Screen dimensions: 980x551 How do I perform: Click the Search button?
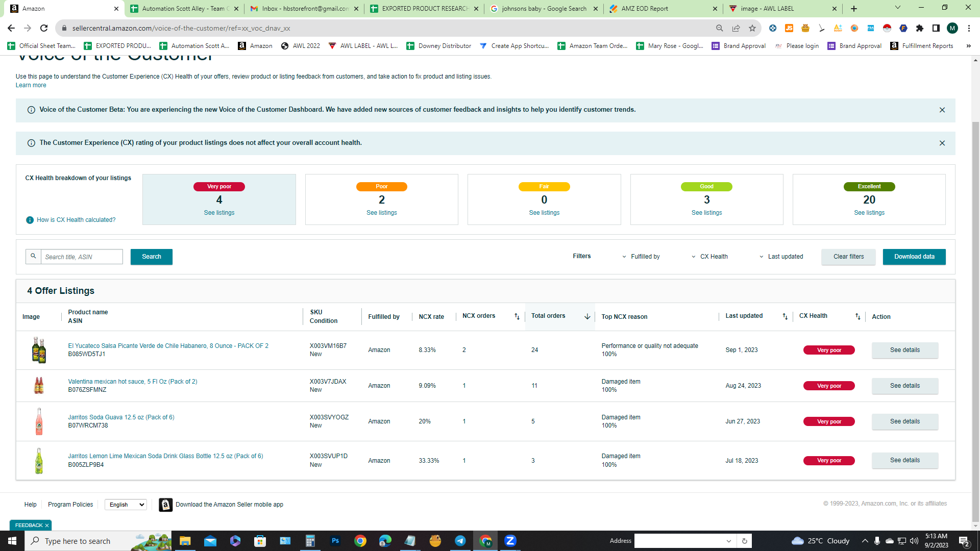point(152,257)
